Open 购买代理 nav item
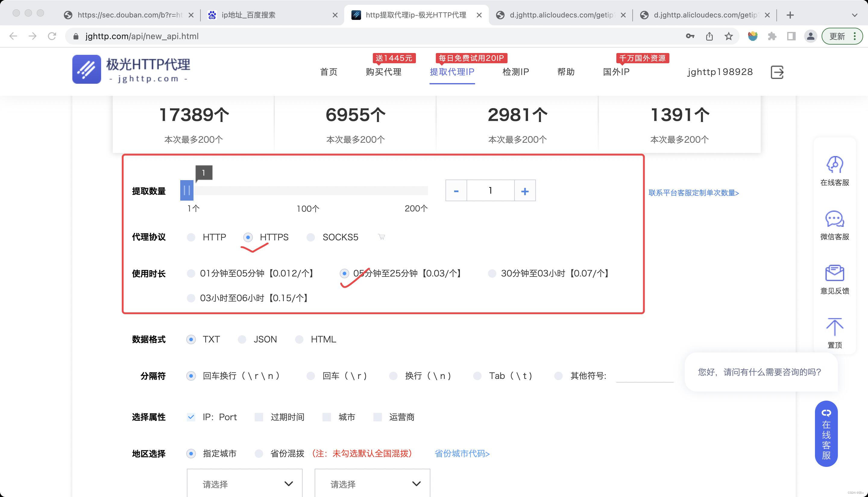The image size is (868, 497). click(383, 72)
